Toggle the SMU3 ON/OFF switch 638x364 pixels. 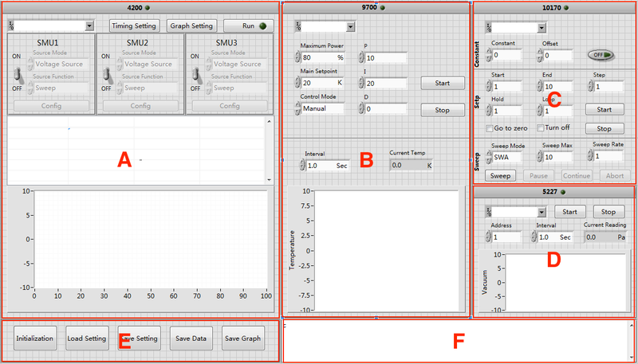click(195, 73)
